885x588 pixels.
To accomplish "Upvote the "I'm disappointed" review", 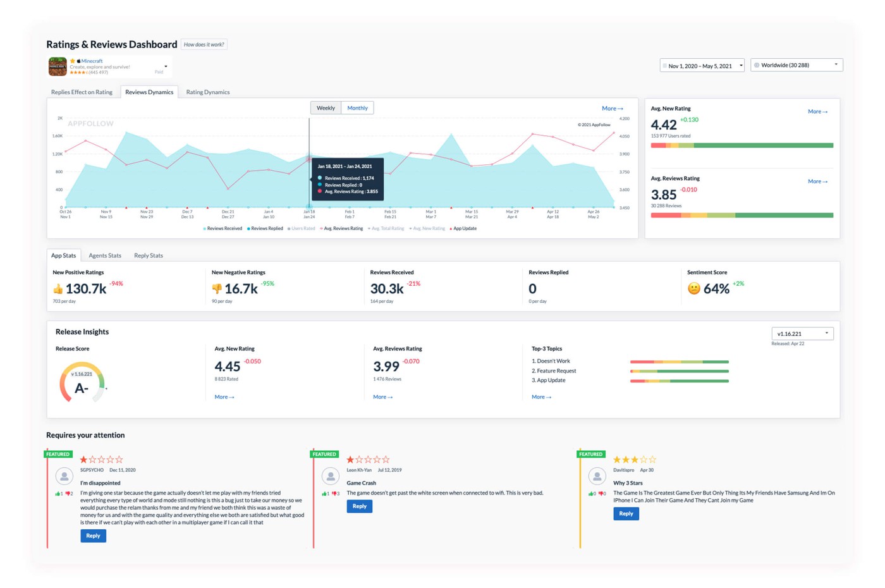I will 59,494.
